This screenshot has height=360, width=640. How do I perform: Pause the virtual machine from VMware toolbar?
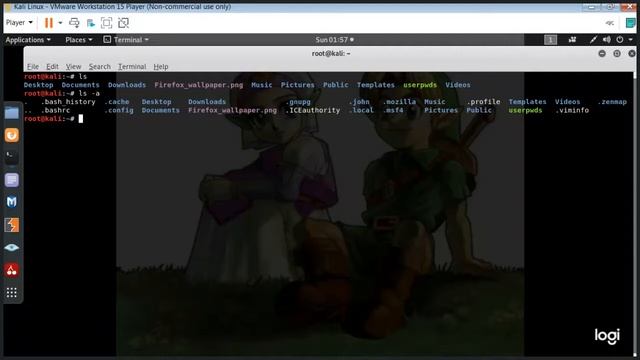coord(49,23)
